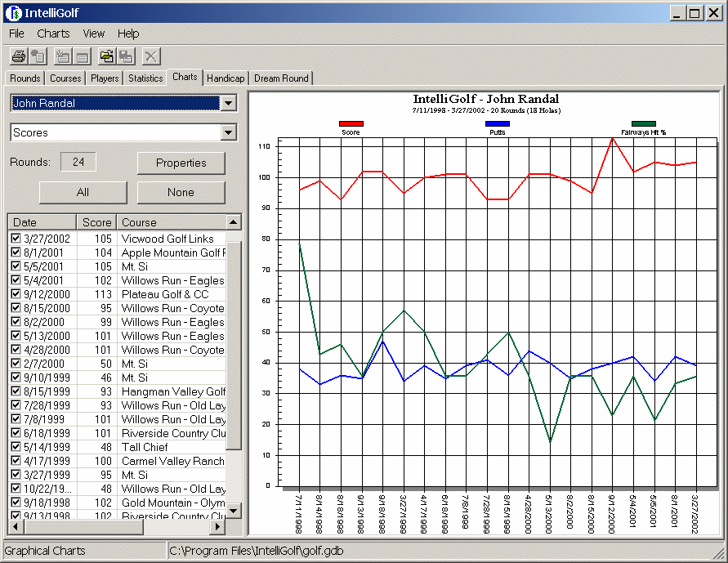Screen dimensions: 728x563
Task: Switch to the Handicap tab
Action: coord(226,78)
